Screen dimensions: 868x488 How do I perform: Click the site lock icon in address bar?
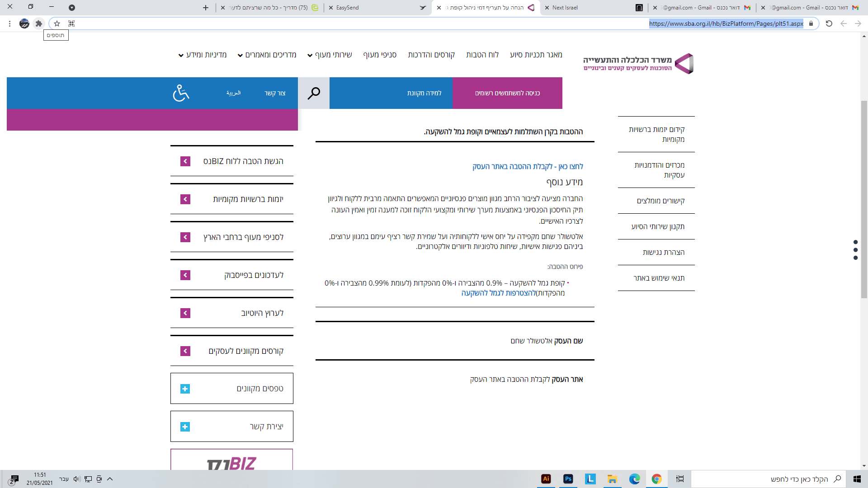(x=811, y=23)
